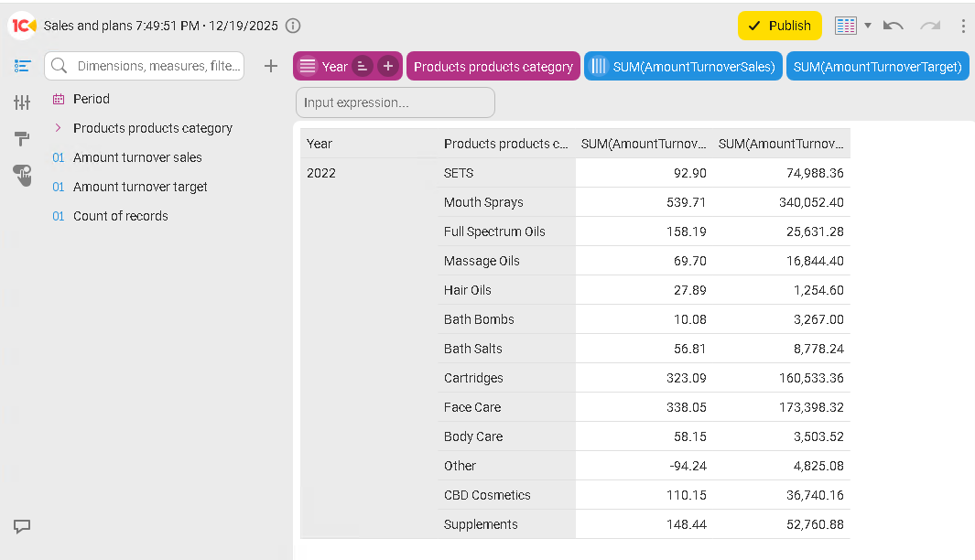Click the rows icon on Year pill
The height and width of the screenshot is (560, 975).
coord(309,66)
